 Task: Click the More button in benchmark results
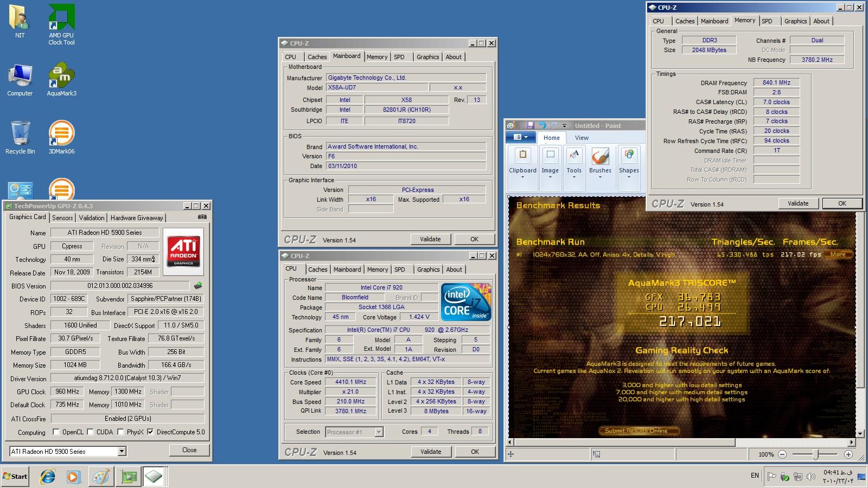[838, 254]
